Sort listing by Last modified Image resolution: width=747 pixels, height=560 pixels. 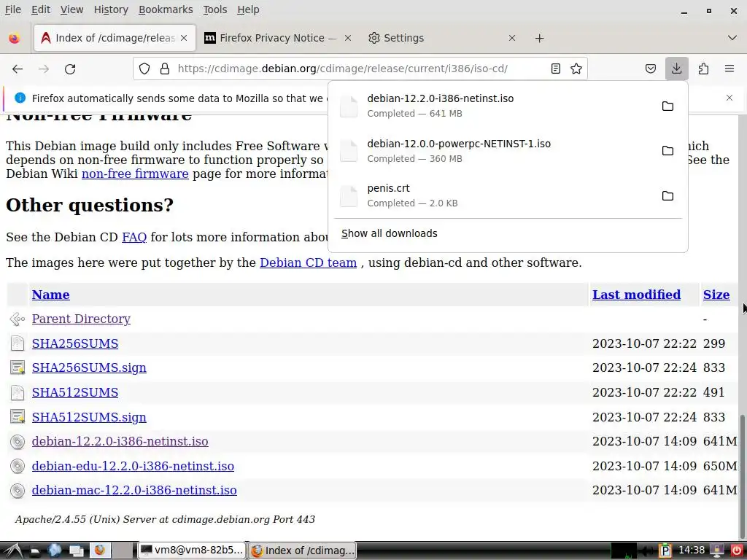636,295
